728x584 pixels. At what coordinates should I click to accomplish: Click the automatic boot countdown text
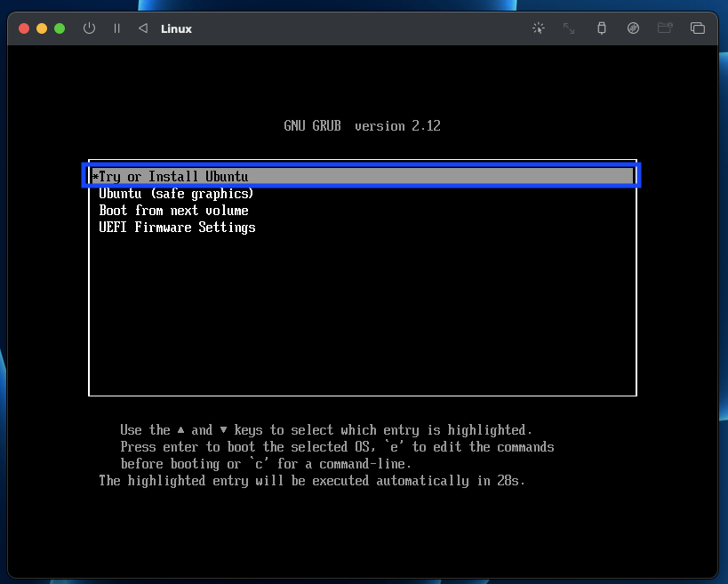point(311,481)
